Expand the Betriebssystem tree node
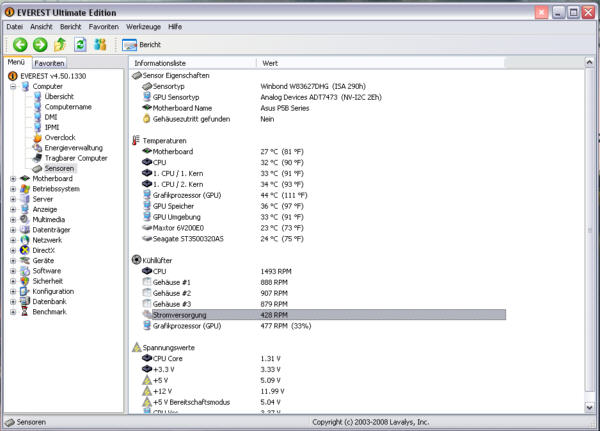The image size is (600, 431). 13,189
